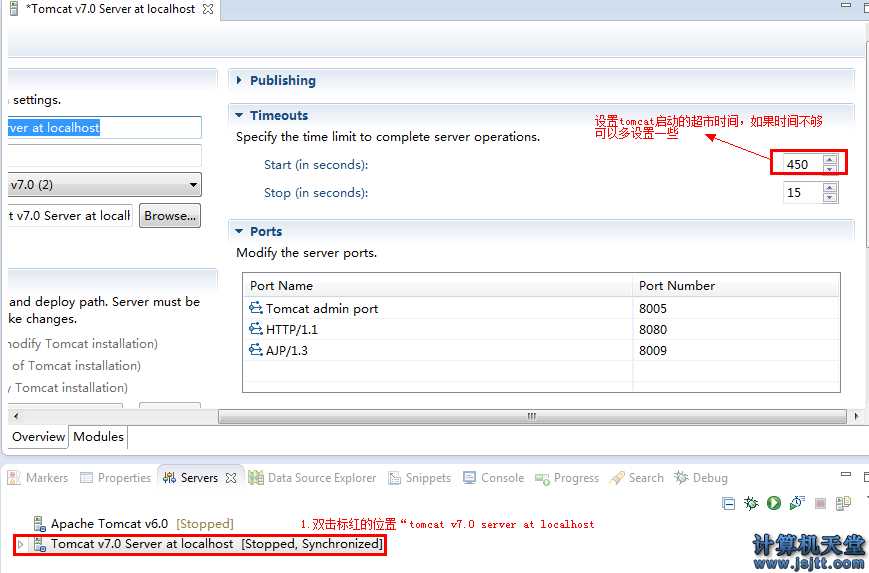Click the Port Name column header

(x=438, y=285)
